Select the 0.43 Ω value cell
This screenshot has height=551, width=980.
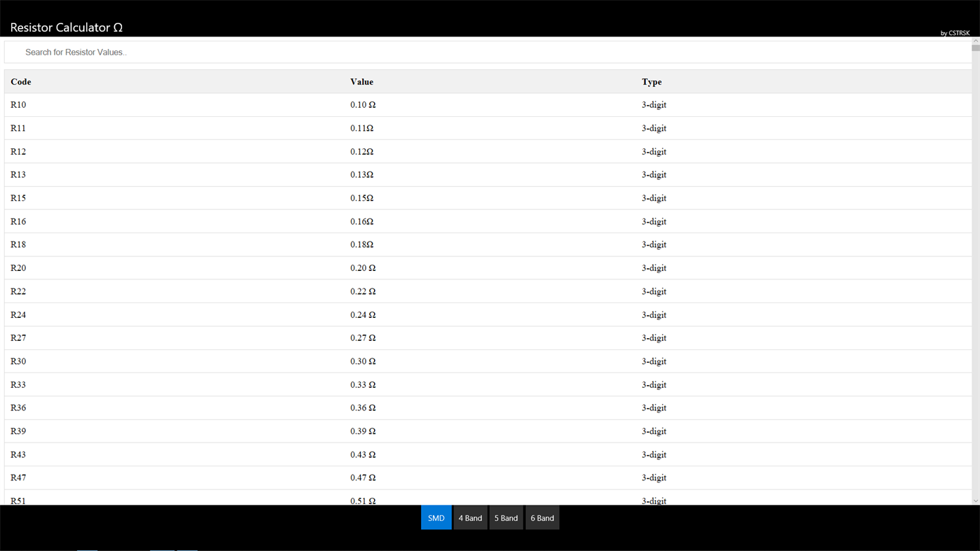pyautogui.click(x=363, y=454)
